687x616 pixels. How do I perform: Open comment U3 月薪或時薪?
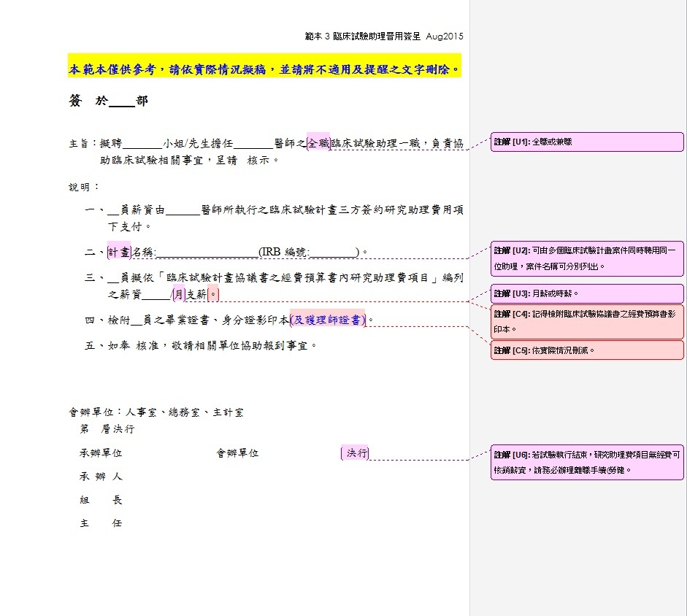pyautogui.click(x=587, y=293)
